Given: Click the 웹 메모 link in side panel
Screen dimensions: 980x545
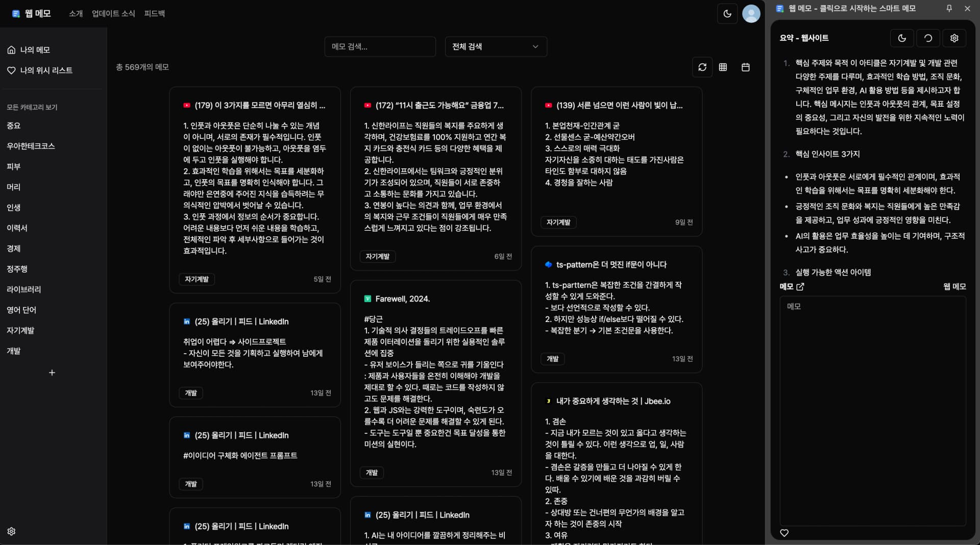Looking at the screenshot, I should coord(954,287).
